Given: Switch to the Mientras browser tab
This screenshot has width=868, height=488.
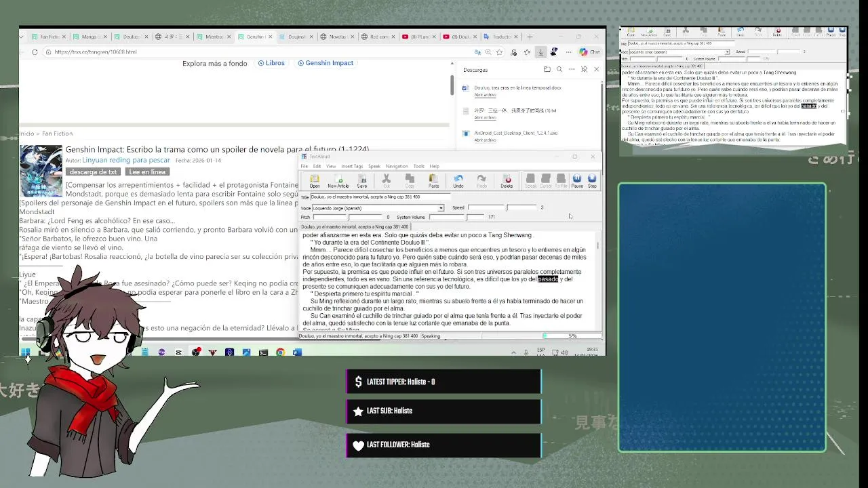Looking at the screenshot, I should pos(212,37).
